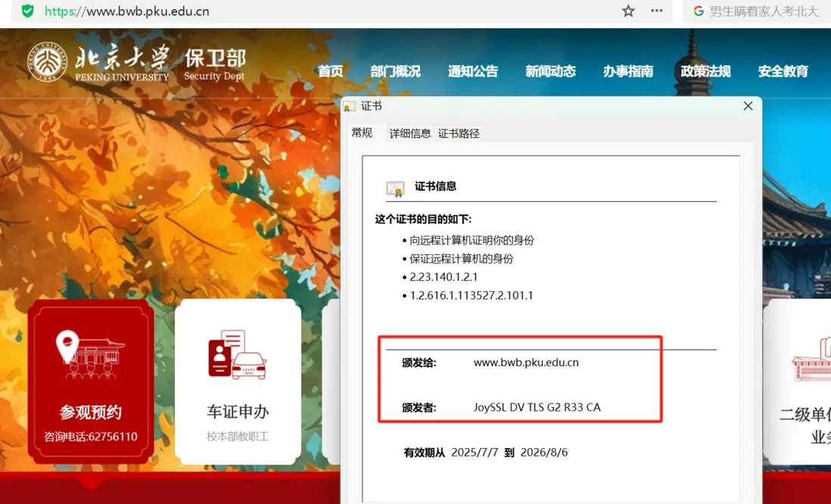
Task: Click the 北京大学 calligraphy title
Action: pyautogui.click(x=122, y=57)
